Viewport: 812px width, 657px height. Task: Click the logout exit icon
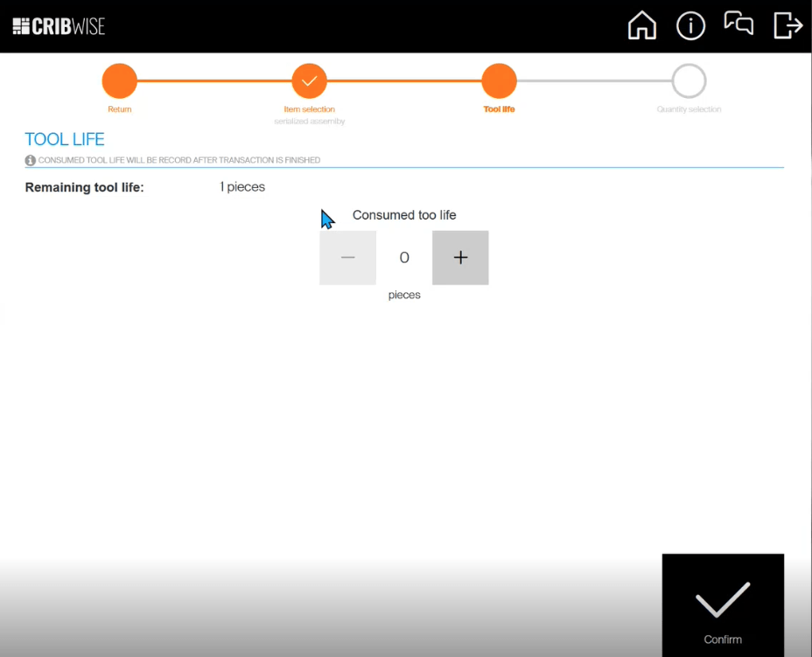(787, 26)
